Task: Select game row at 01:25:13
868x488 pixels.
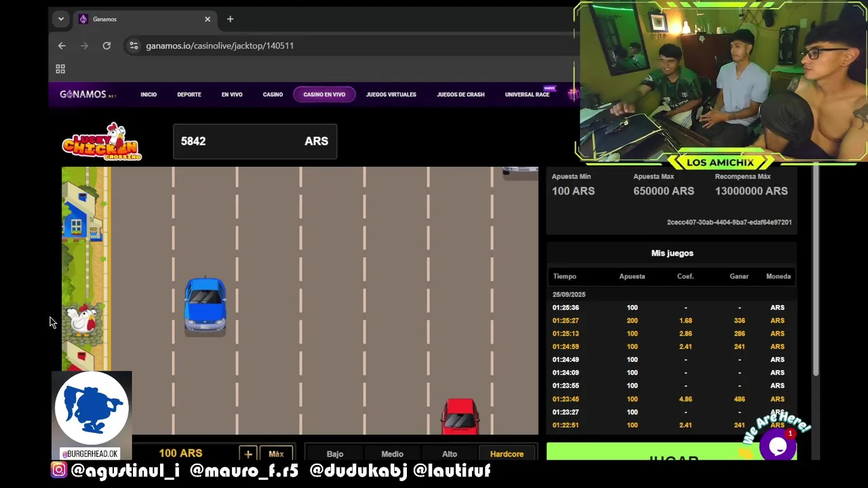Action: point(671,333)
